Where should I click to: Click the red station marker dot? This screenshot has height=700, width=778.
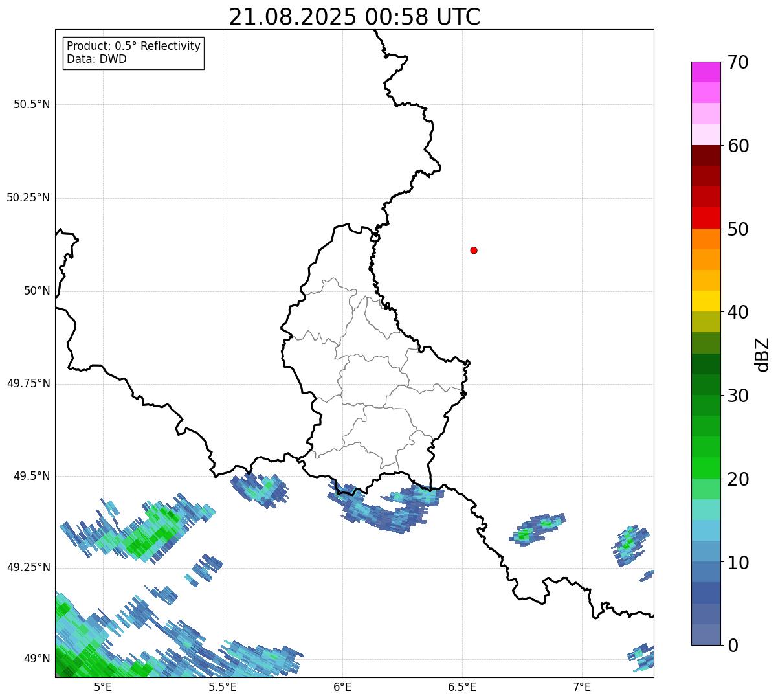click(474, 250)
